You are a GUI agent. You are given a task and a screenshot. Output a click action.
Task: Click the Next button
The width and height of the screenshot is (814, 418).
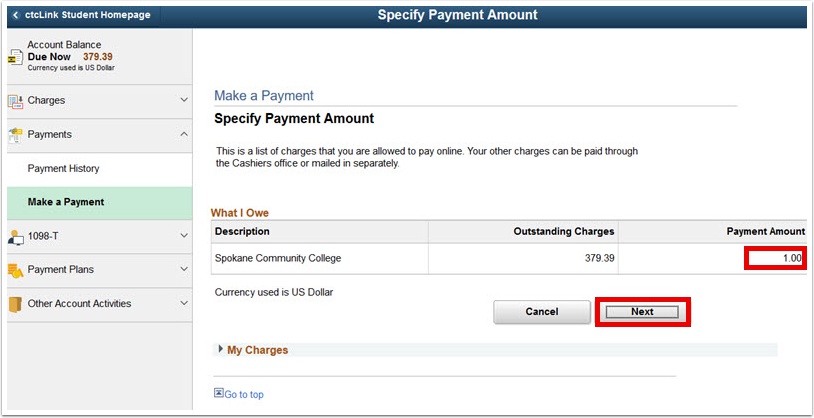coord(642,312)
